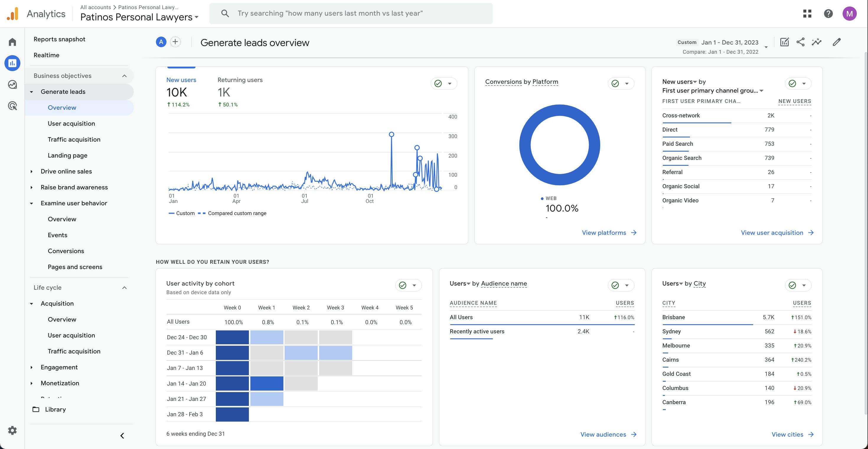Click the Dec 24 - Dec 30 Week 0 cohort cell

coord(232,337)
